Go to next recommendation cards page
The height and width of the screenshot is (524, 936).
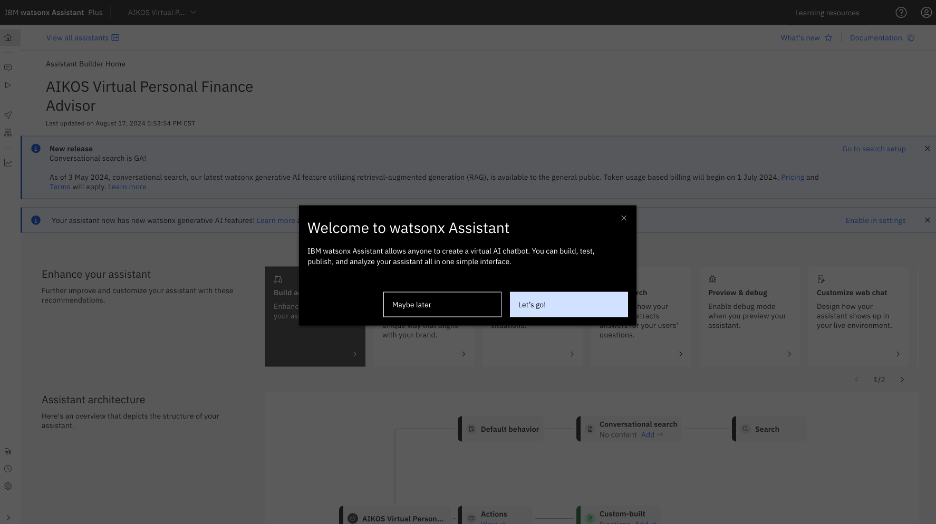902,380
